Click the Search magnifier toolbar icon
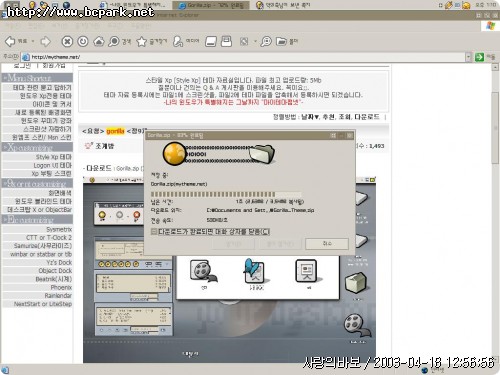Image resolution: width=500 pixels, height=375 pixels. click(x=114, y=41)
